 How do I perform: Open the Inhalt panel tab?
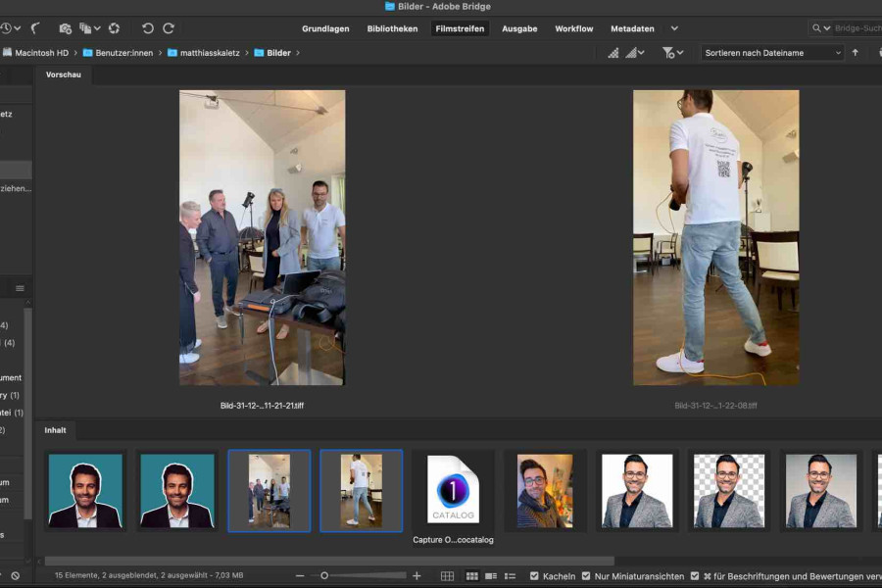tap(56, 430)
